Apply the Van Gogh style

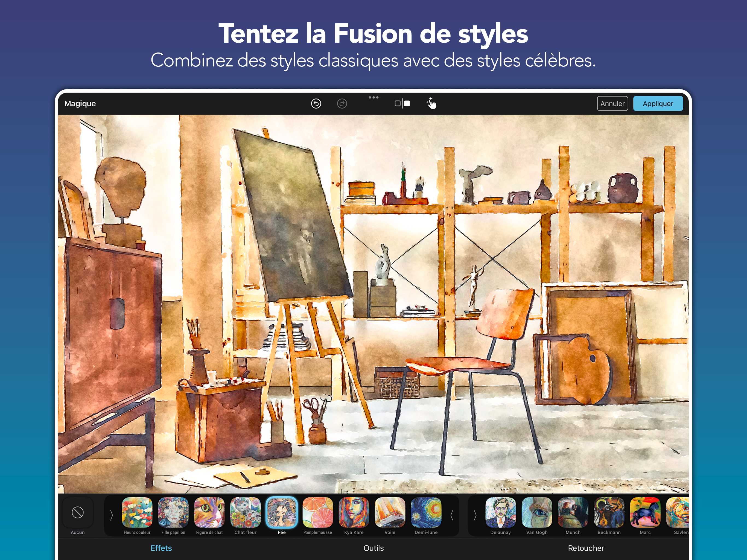coord(537,512)
